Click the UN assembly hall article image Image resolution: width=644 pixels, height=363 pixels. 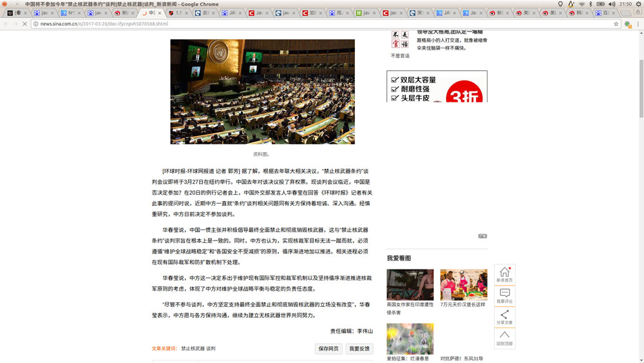[263, 92]
